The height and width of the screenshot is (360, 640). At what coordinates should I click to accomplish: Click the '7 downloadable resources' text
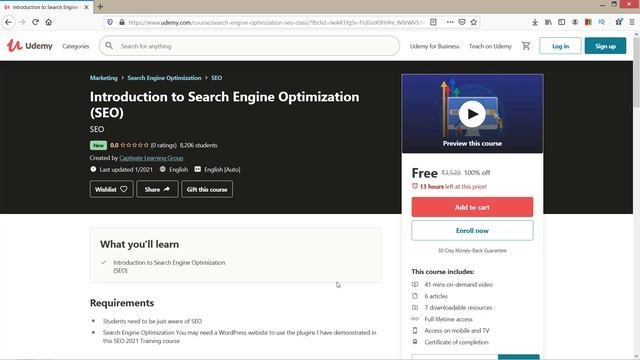coord(458,307)
